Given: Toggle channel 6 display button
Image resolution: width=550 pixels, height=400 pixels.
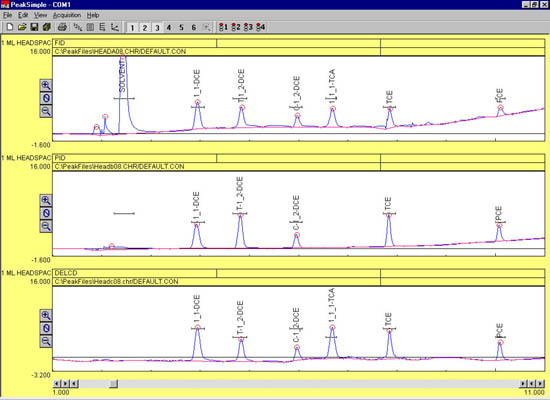Looking at the screenshot, I should tap(194, 27).
